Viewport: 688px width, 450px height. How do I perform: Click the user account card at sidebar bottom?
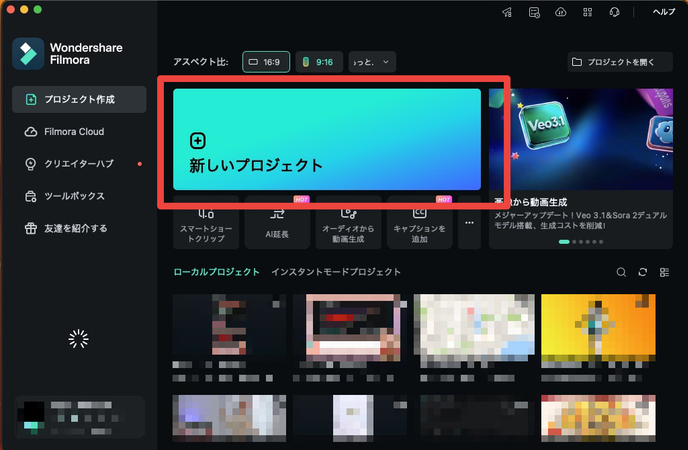(x=79, y=417)
